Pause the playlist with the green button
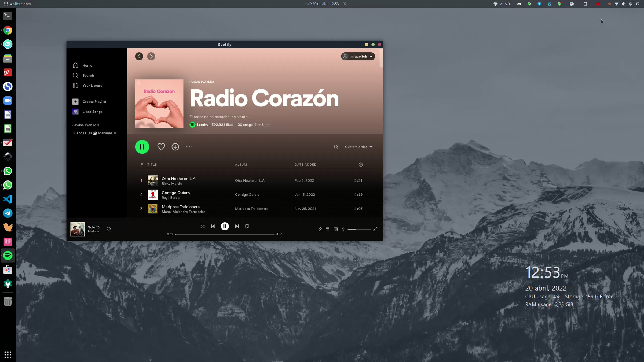This screenshot has width=644, height=362. click(x=142, y=147)
